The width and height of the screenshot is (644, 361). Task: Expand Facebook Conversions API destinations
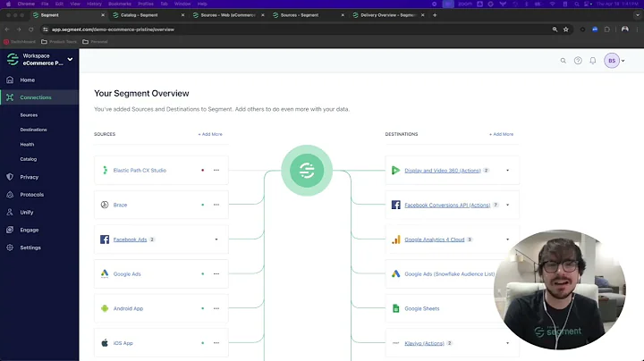[508, 206]
